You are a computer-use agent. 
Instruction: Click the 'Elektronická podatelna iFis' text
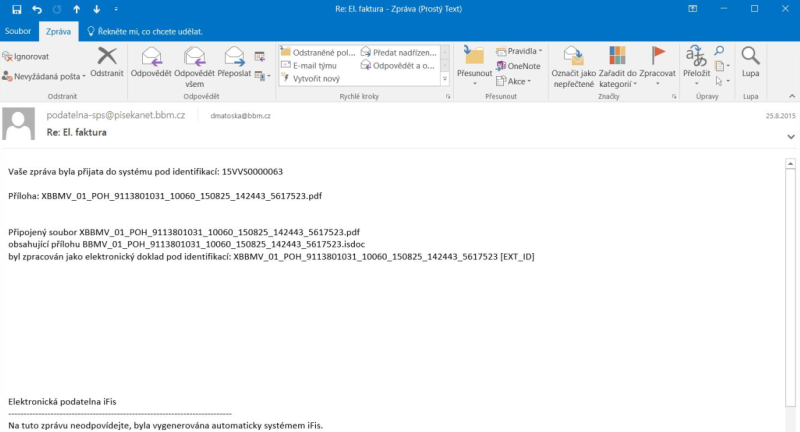[62, 402]
